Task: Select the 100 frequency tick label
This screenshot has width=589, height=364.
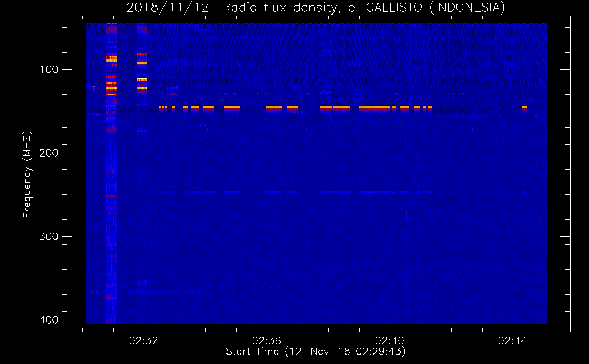Action: [x=49, y=70]
